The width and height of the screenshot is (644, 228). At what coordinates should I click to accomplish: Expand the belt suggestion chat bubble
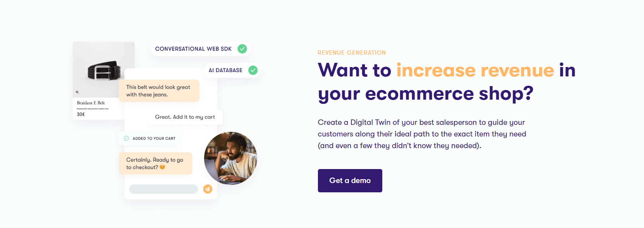pyautogui.click(x=159, y=91)
